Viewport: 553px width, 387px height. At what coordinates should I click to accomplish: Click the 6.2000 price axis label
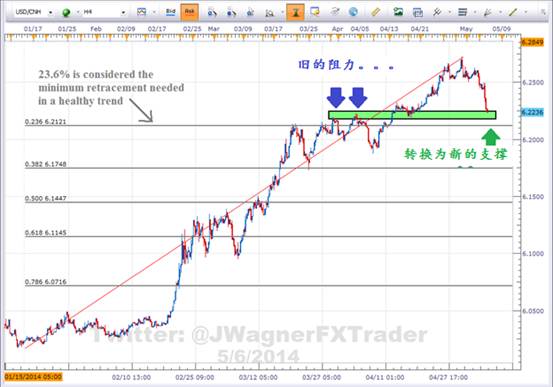(x=533, y=140)
